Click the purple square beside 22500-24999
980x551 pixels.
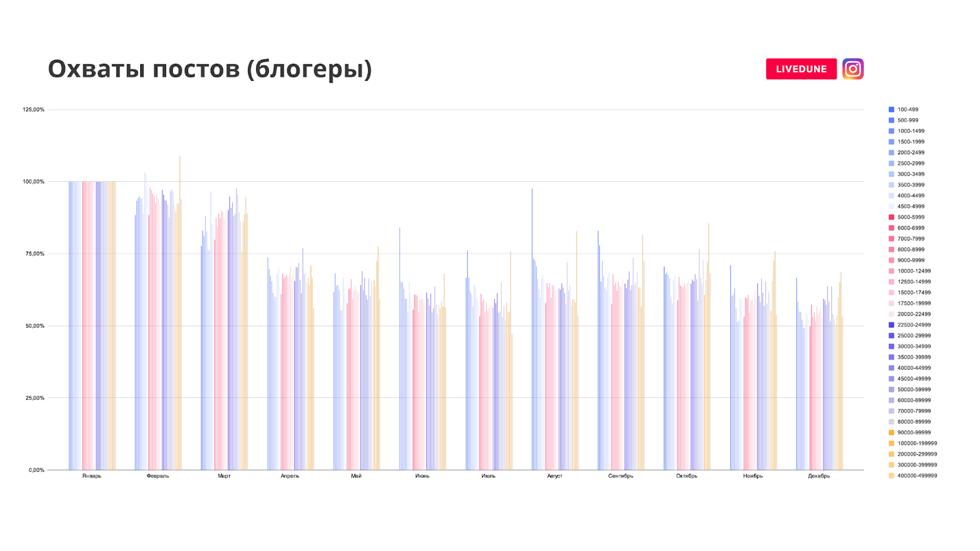(891, 325)
